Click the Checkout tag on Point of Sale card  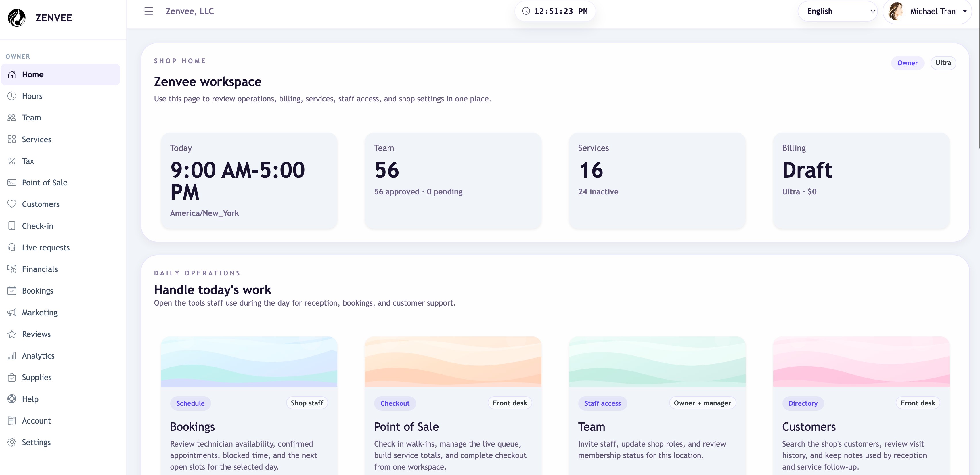pos(395,403)
